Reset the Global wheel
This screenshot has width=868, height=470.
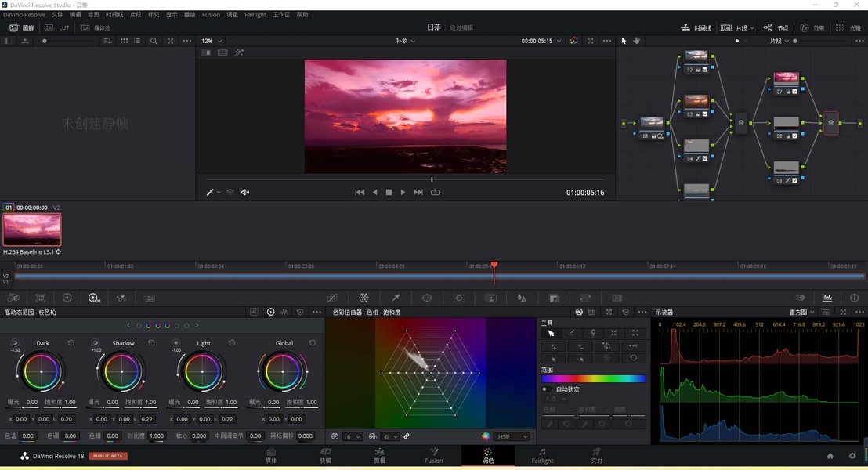(x=313, y=343)
